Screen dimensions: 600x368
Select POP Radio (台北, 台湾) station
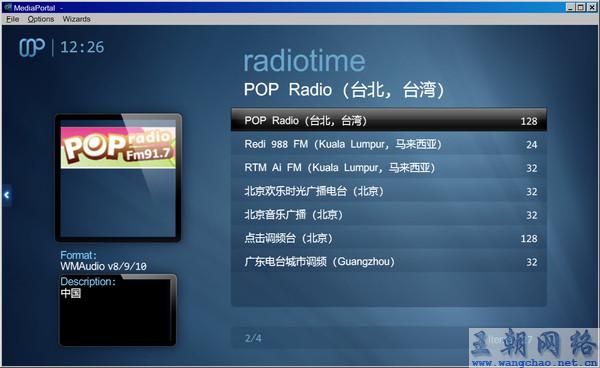point(389,120)
